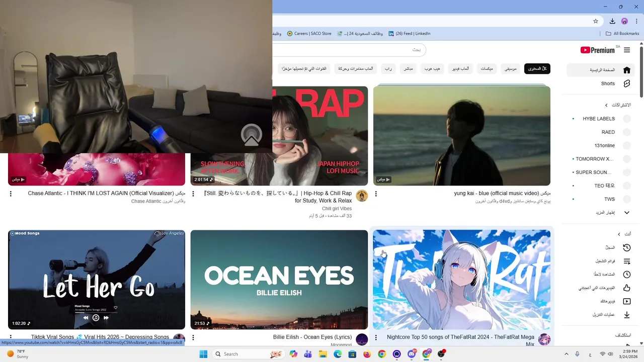The image size is (644, 362).
Task: Select the Live filter chip
Action: 408,68
